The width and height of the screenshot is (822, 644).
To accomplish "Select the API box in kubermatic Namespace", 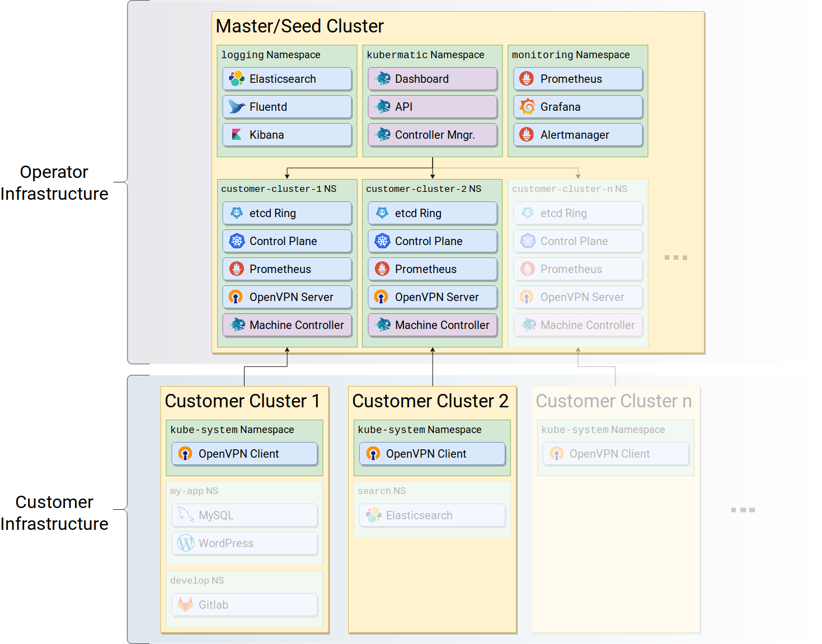I will (x=432, y=107).
